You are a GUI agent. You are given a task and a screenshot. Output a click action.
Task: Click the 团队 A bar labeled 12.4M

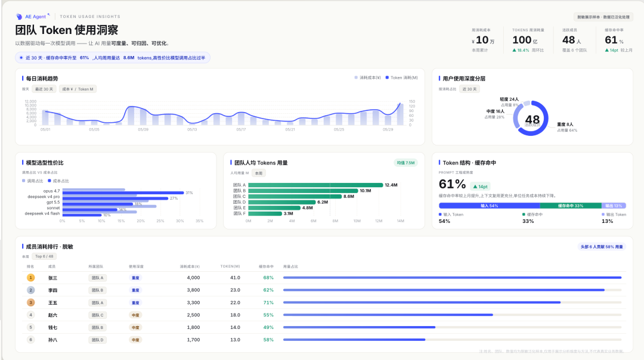pos(315,185)
